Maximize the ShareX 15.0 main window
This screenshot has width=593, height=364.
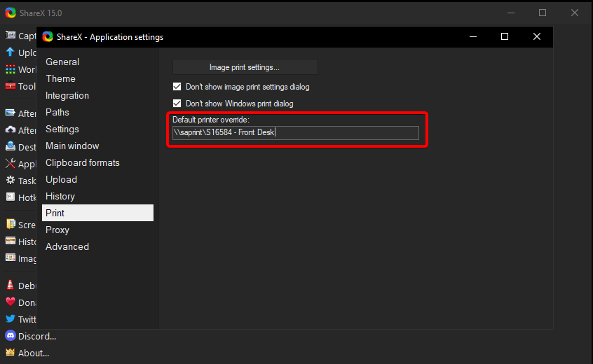pos(543,13)
